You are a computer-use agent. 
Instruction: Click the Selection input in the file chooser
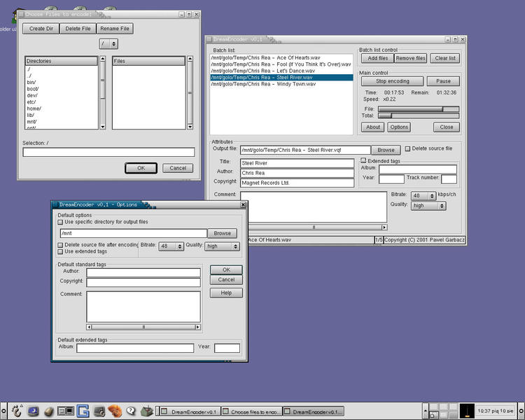point(108,152)
